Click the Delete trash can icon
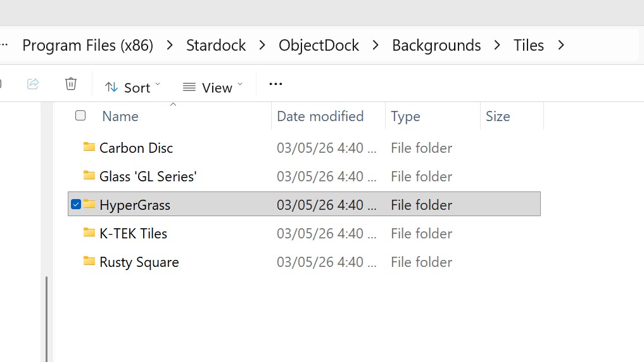The width and height of the screenshot is (644, 362). 71,84
